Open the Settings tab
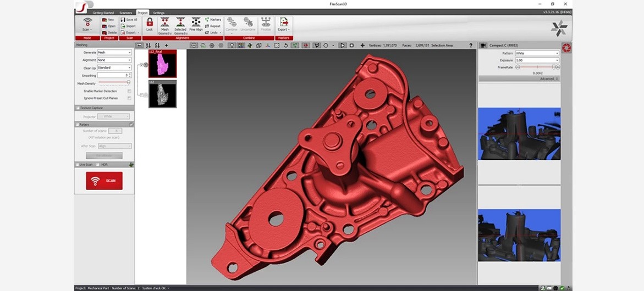The image size is (644, 291). click(158, 13)
